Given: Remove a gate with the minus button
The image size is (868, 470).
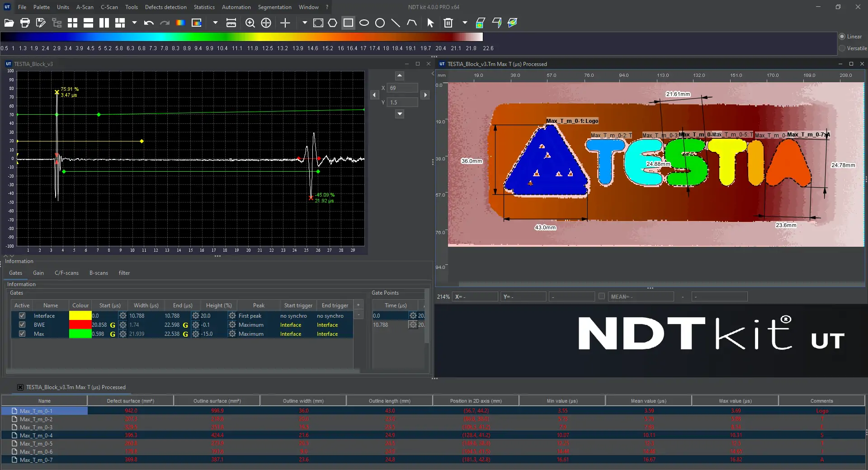Looking at the screenshot, I should point(359,315).
